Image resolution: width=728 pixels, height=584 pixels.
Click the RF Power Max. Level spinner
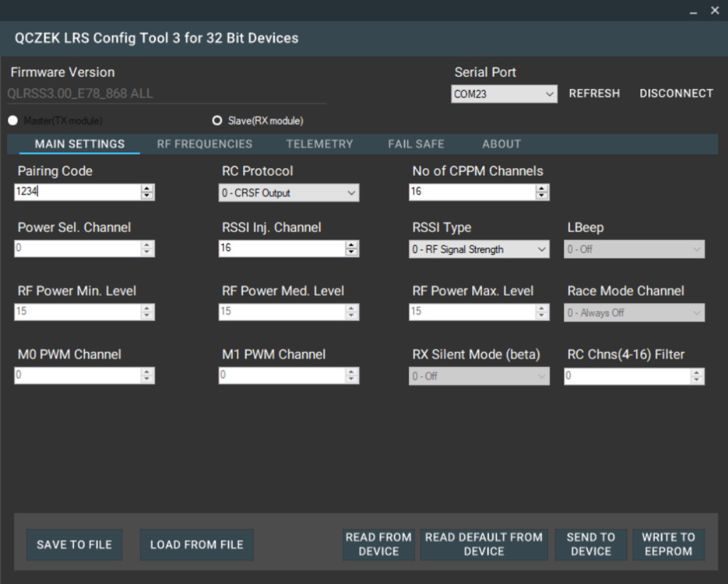point(542,312)
